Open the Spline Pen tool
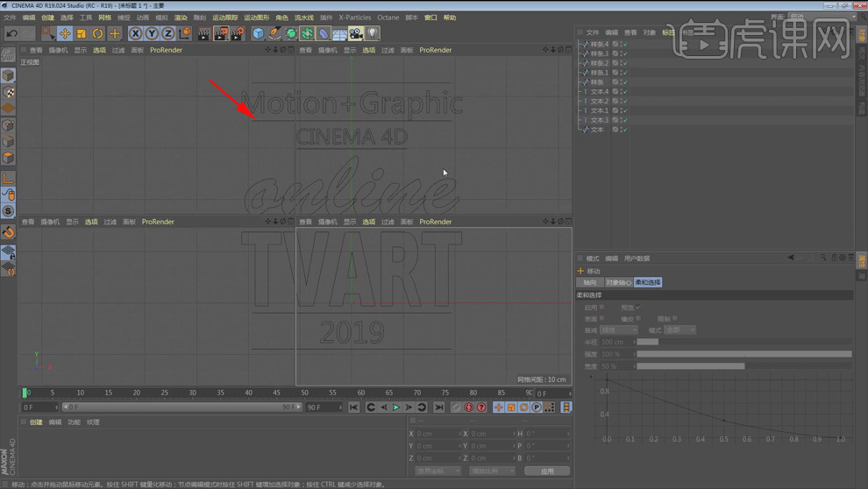This screenshot has width=868, height=489. pos(274,34)
